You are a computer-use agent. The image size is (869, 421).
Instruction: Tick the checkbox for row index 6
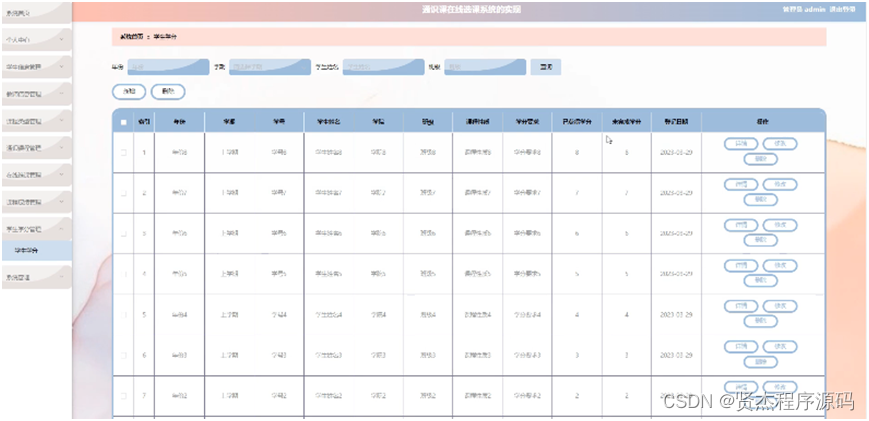[x=124, y=355]
